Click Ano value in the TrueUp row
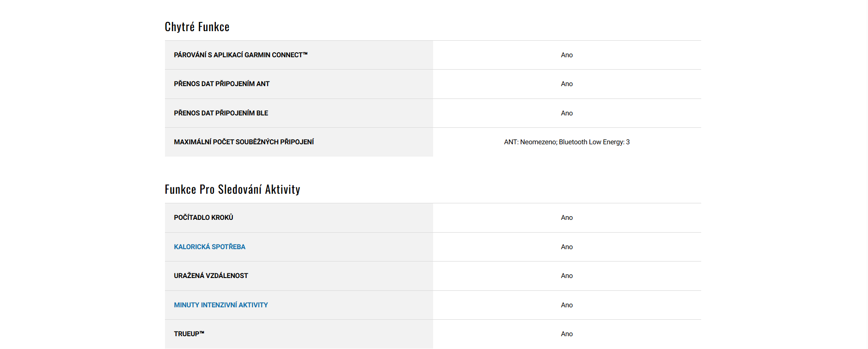Screen dimensions: 868x349 tap(566, 334)
